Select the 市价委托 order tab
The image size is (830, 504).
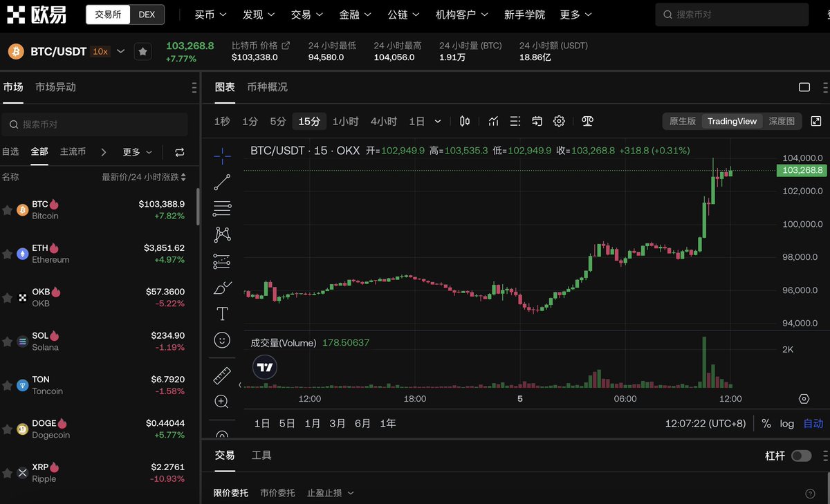tap(277, 493)
